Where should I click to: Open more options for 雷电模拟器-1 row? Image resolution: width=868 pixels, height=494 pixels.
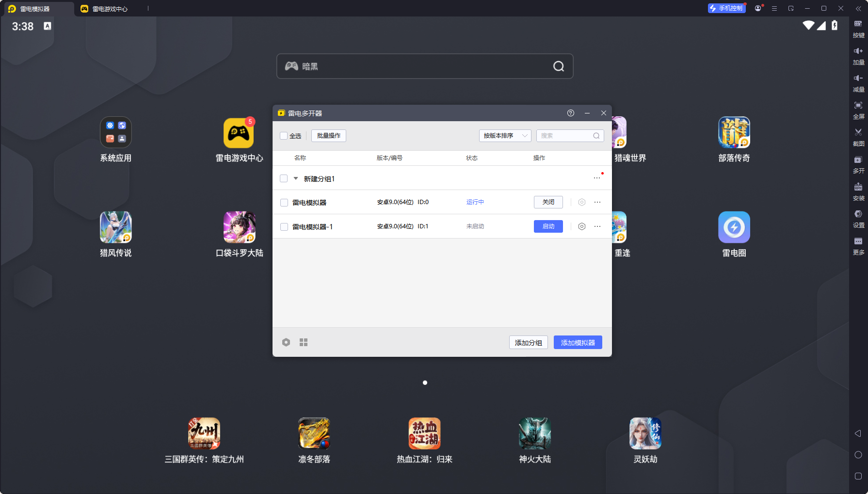pos(597,226)
